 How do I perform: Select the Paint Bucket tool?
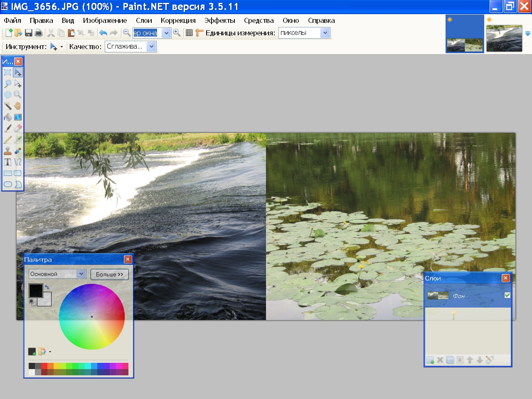[7, 117]
